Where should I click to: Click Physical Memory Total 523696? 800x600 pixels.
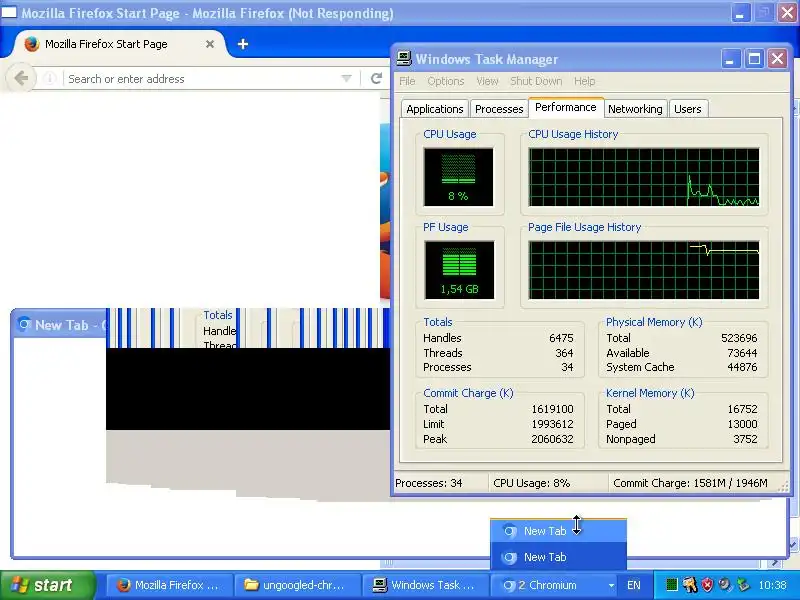pyautogui.click(x=739, y=338)
